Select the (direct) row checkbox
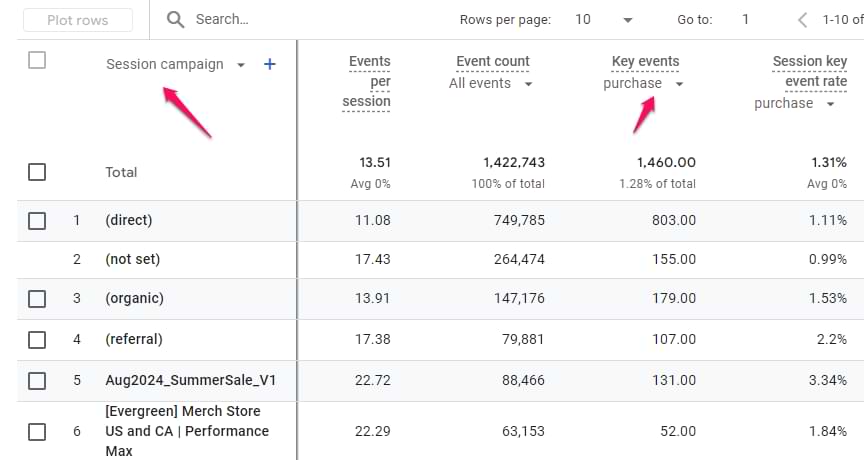This screenshot has width=864, height=460. point(37,220)
